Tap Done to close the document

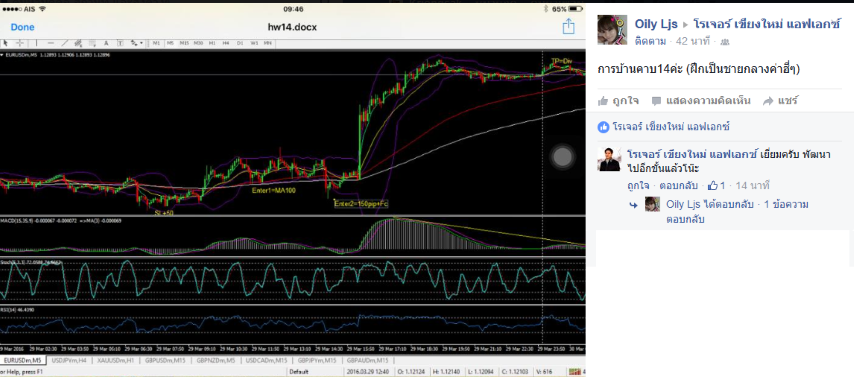[22, 27]
